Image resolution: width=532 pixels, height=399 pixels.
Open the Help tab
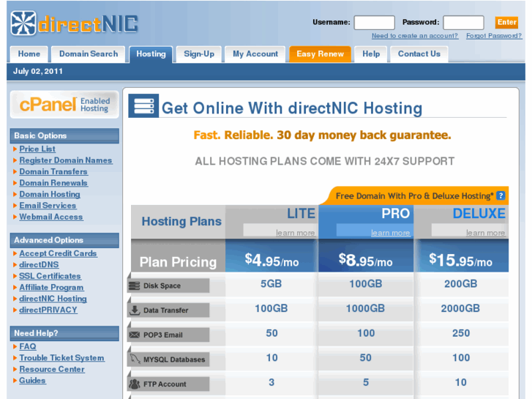point(371,54)
